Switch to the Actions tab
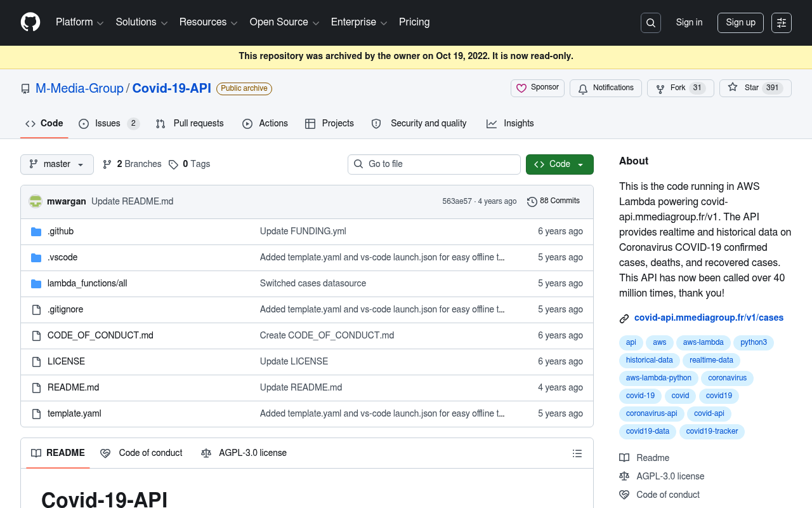The height and width of the screenshot is (508, 812). click(x=265, y=124)
